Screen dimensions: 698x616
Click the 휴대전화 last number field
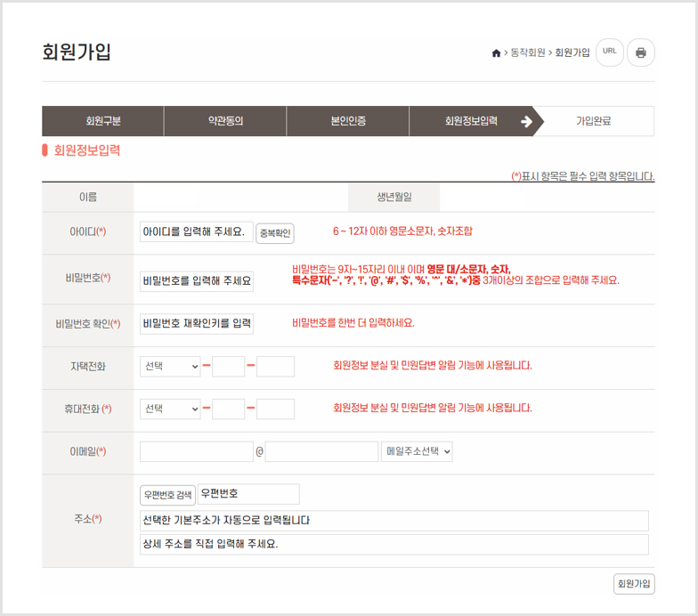tap(275, 409)
